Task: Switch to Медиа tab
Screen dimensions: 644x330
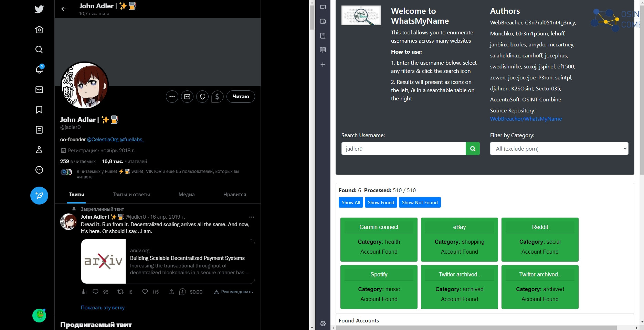Action: tap(187, 195)
